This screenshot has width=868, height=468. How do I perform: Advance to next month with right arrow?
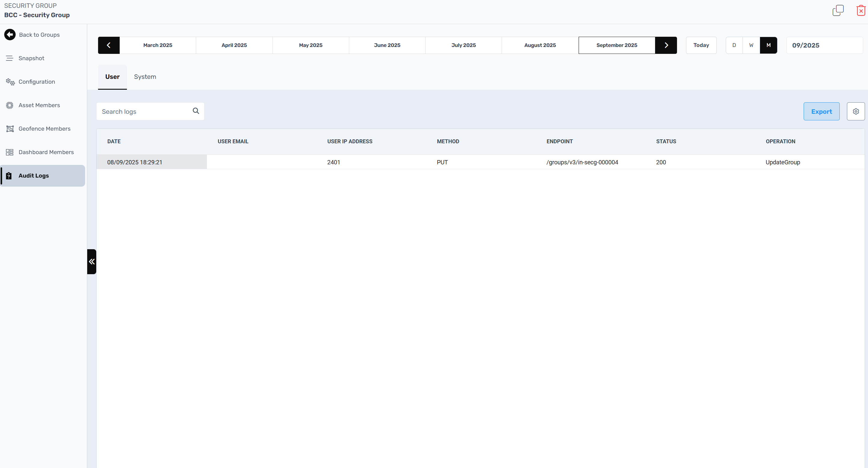[x=666, y=45]
